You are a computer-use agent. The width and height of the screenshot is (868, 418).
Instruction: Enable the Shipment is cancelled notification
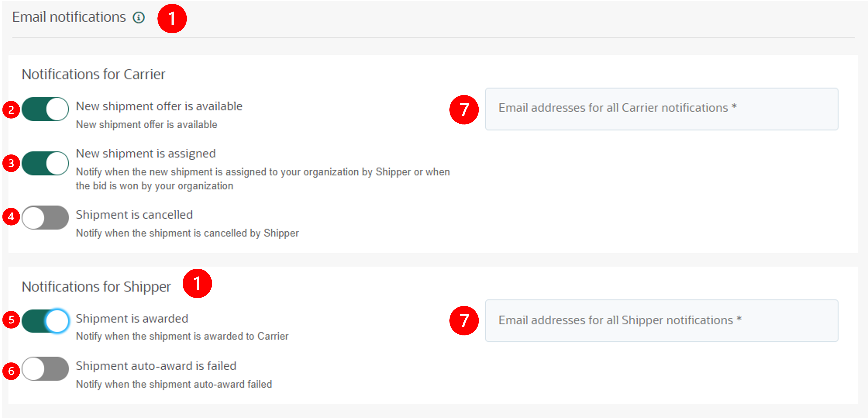point(45,218)
